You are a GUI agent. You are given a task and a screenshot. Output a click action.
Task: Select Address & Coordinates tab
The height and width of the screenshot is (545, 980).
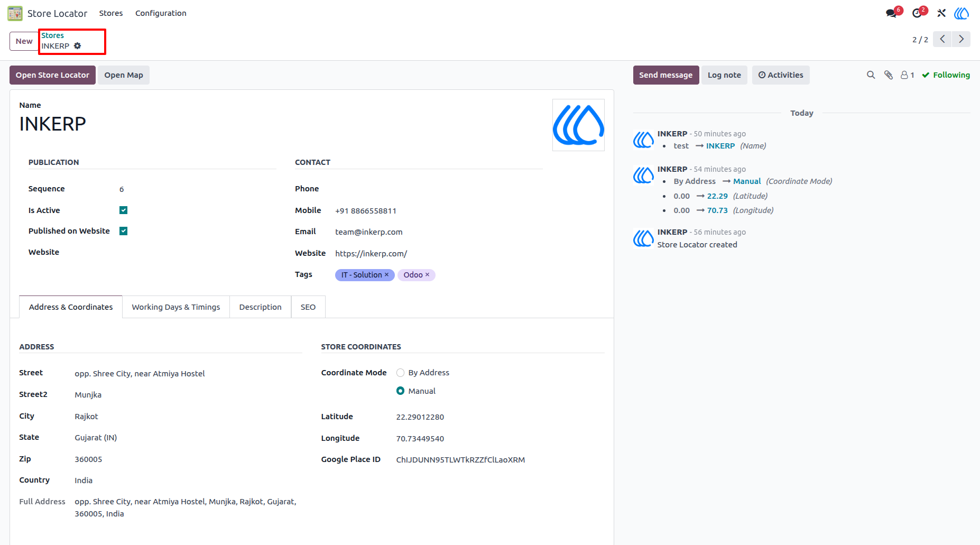point(71,307)
